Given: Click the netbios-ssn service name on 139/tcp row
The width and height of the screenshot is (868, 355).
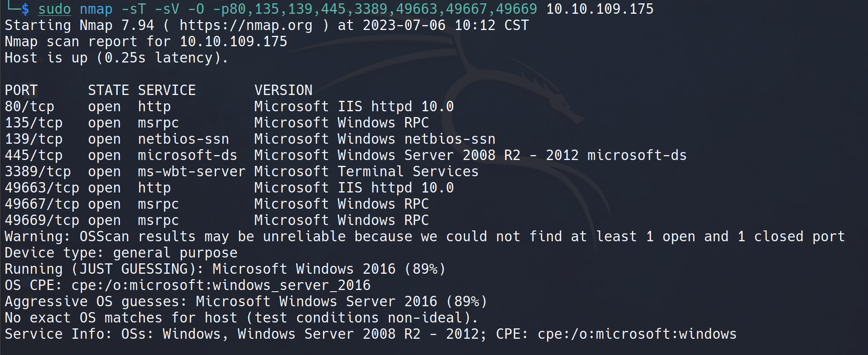Looking at the screenshot, I should point(183,139).
